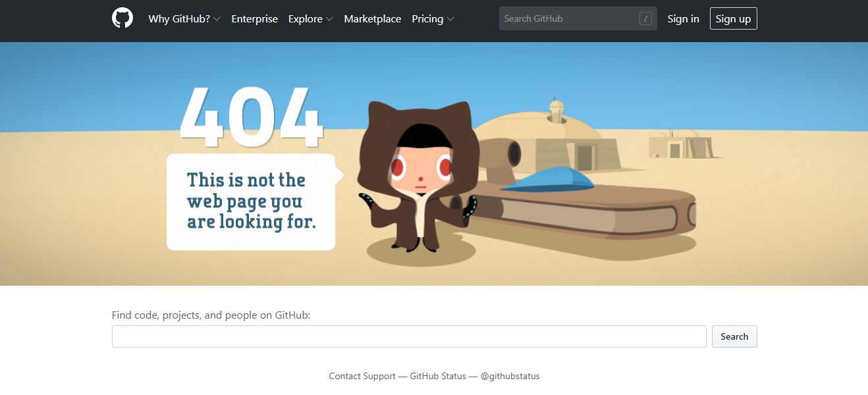Expand the Explore menu
This screenshot has width=868, height=395.
point(311,19)
